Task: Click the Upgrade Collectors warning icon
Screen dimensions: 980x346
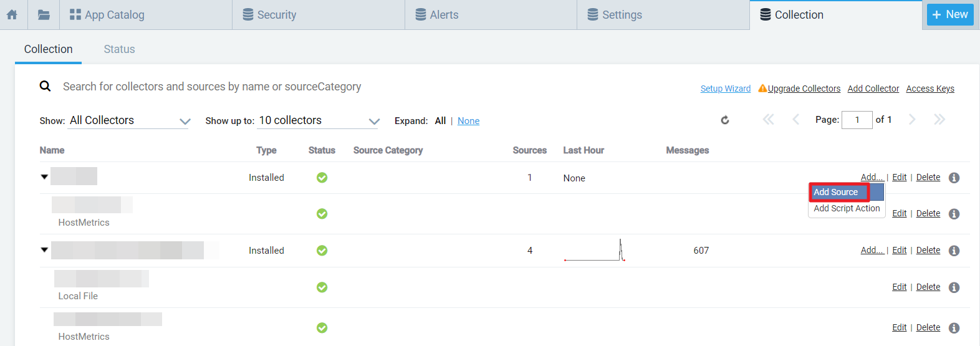Action: click(762, 89)
